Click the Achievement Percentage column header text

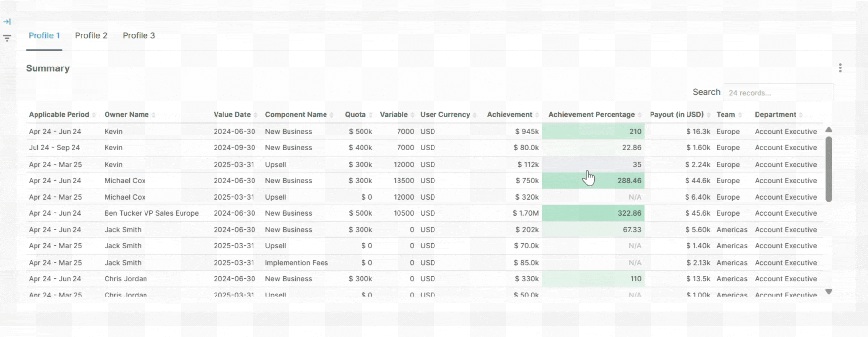(x=591, y=114)
